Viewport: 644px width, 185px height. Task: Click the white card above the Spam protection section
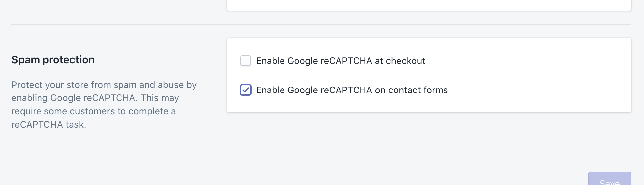(x=429, y=5)
